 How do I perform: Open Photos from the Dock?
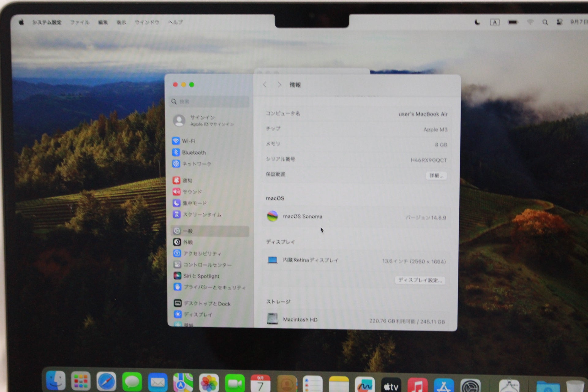click(209, 383)
